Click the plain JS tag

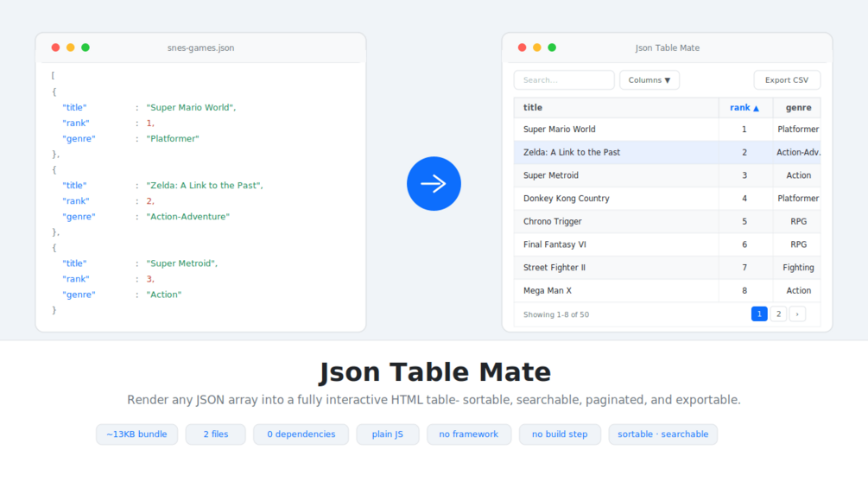(x=388, y=434)
